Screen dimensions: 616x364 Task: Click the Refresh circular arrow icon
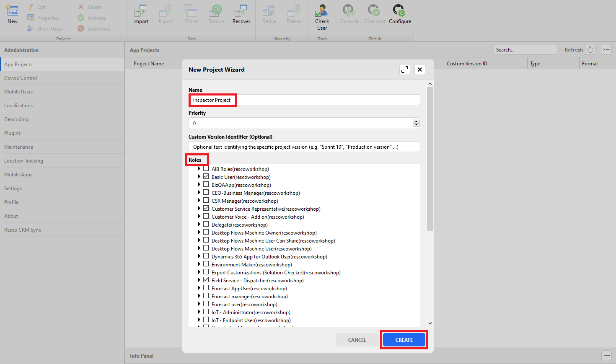[x=590, y=49]
